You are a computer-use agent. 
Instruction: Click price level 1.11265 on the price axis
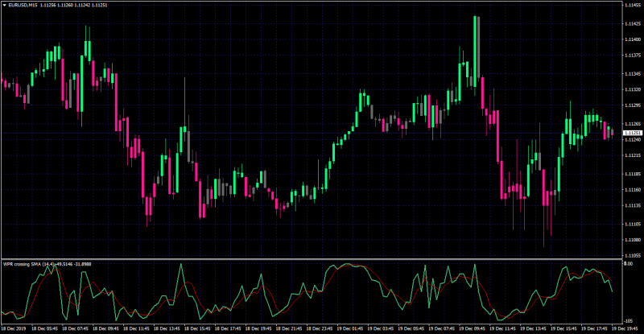click(x=633, y=124)
